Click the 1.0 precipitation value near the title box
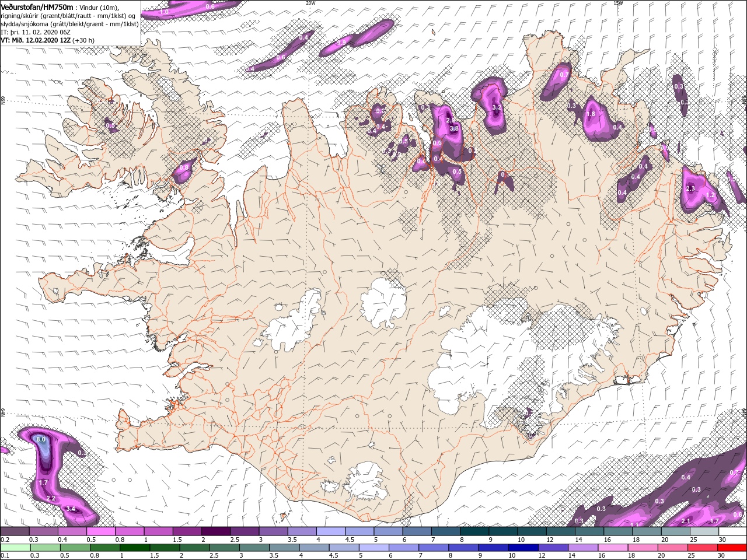This screenshot has width=747, height=560. click(x=165, y=12)
